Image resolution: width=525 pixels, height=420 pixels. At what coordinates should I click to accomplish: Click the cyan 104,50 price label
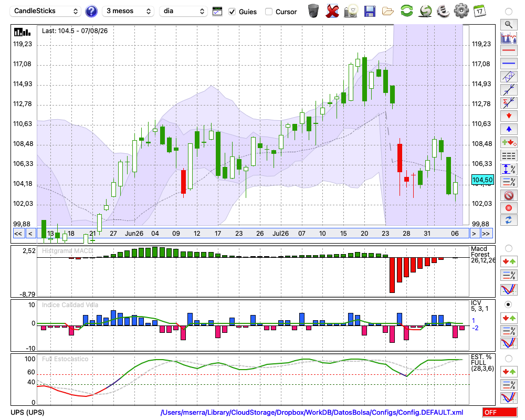482,180
